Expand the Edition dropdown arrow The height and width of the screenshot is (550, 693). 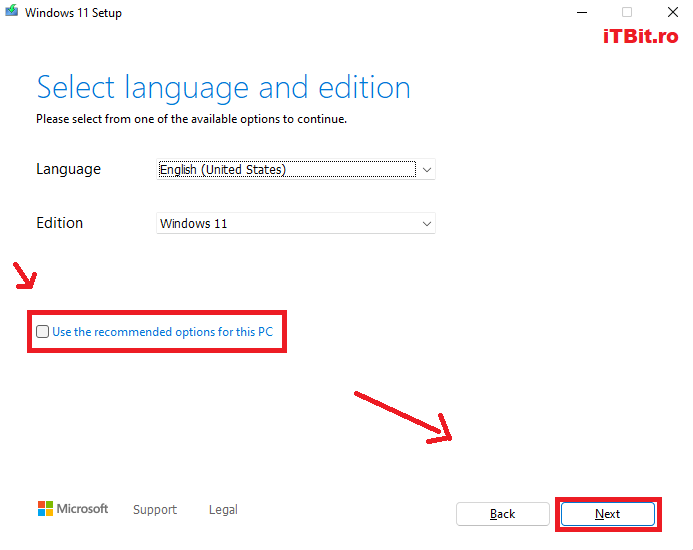[x=427, y=224]
